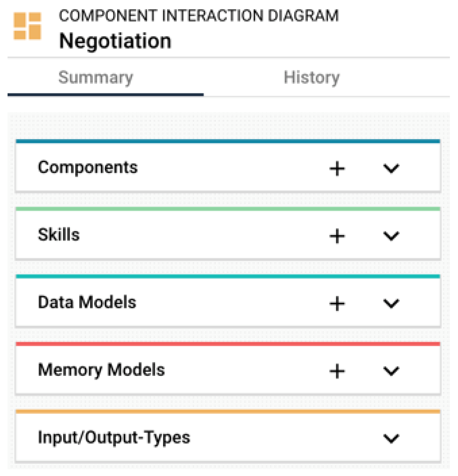
Task: Open the History tab
Action: point(312,78)
